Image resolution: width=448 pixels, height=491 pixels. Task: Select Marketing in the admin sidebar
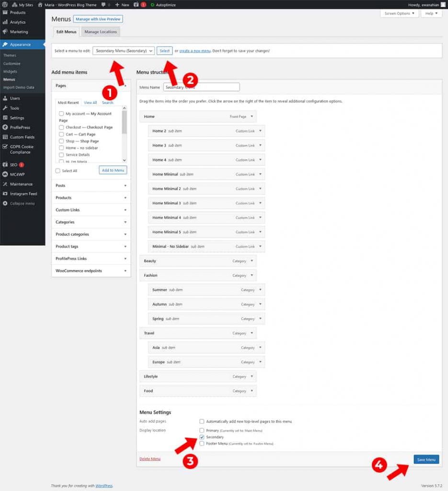[x=18, y=32]
